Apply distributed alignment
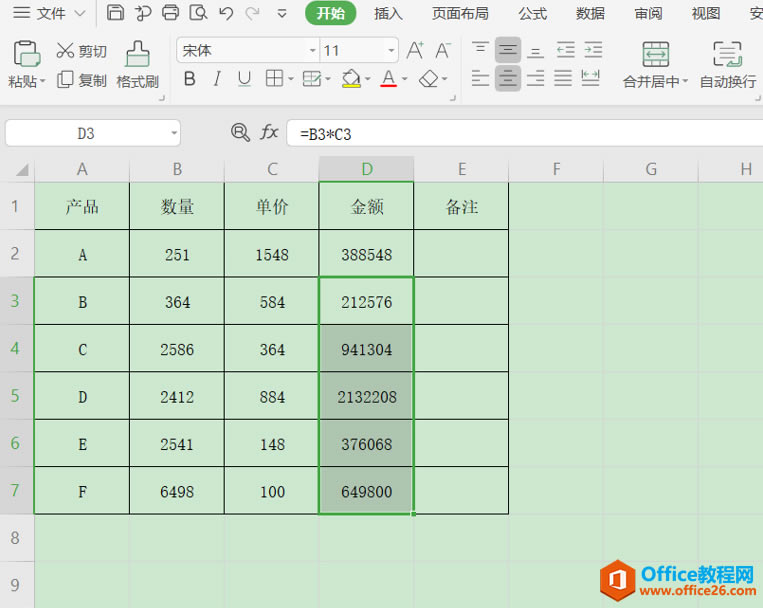The height and width of the screenshot is (608, 763). pyautogui.click(x=590, y=78)
